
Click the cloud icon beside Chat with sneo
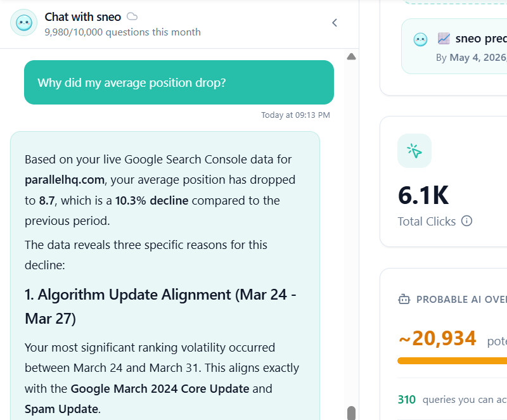click(x=132, y=16)
